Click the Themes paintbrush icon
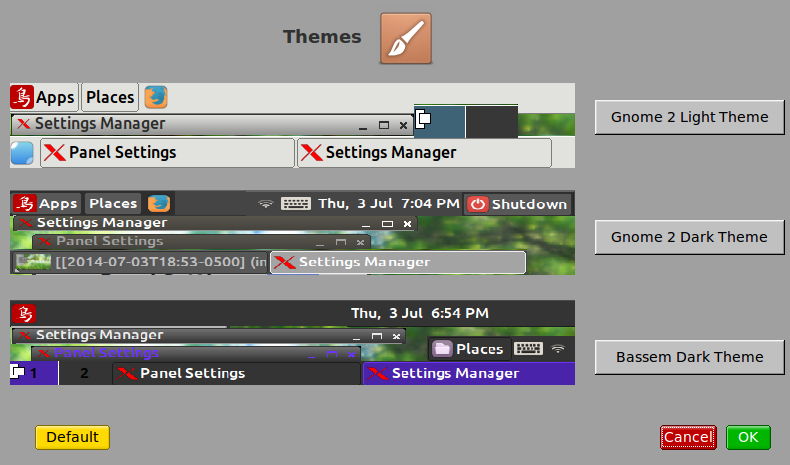This screenshot has height=465, width=790. click(x=406, y=38)
